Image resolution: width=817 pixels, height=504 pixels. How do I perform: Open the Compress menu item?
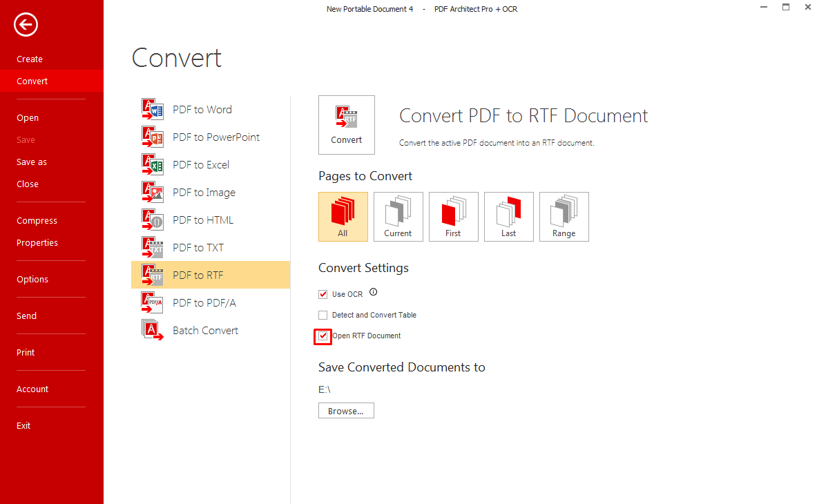[37, 220]
